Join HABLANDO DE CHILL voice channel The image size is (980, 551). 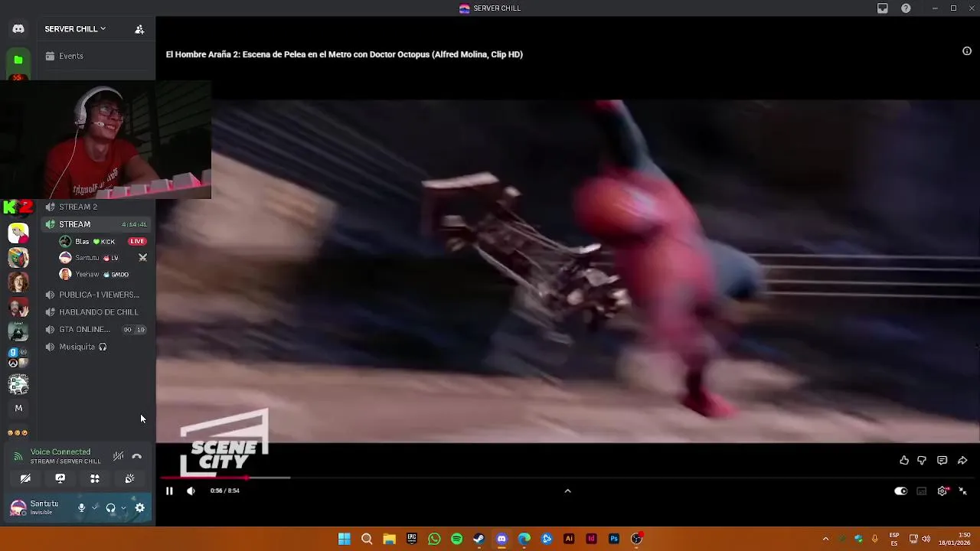[x=96, y=312]
